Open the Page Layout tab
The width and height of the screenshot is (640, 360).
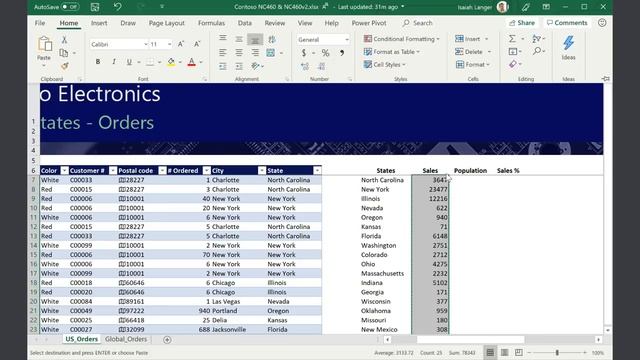pyautogui.click(x=167, y=23)
